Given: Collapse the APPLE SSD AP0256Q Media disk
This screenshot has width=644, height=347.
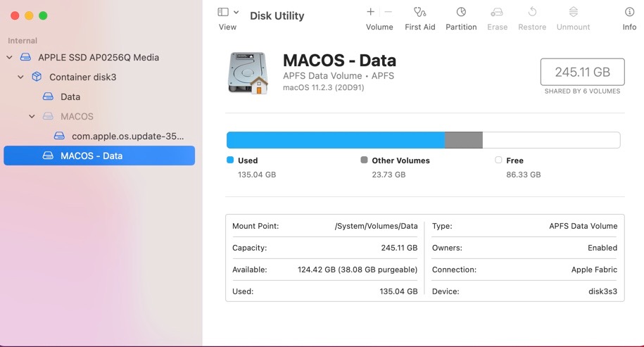Looking at the screenshot, I should point(9,58).
